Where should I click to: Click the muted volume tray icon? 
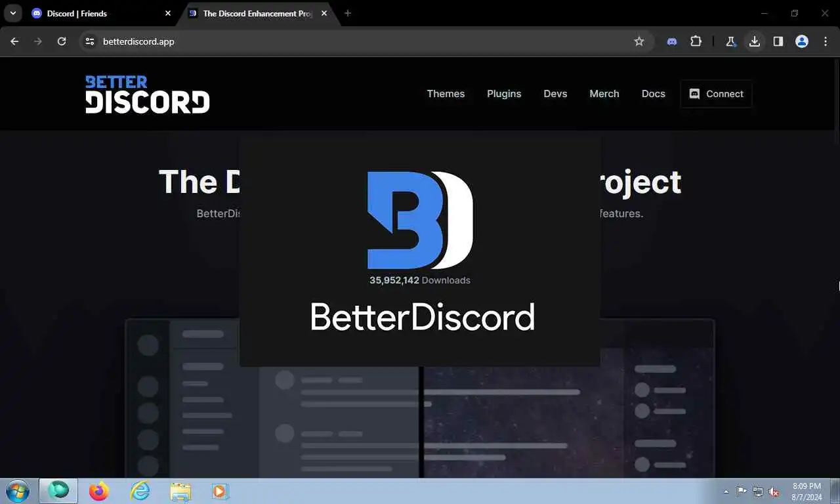(774, 492)
